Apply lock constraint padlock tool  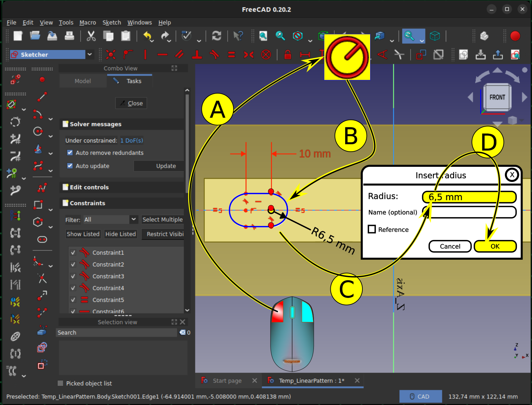pyautogui.click(x=287, y=55)
